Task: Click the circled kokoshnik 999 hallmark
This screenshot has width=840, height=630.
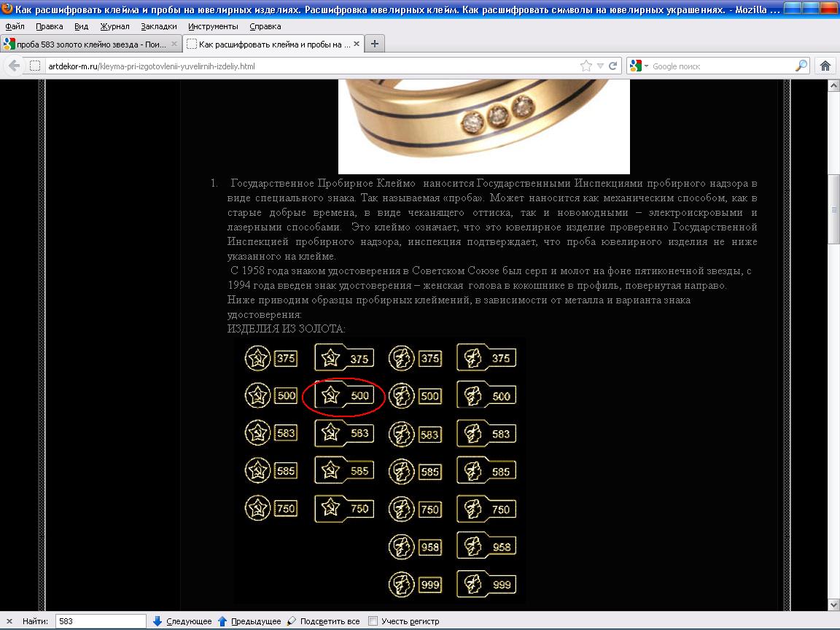Action: click(x=415, y=584)
